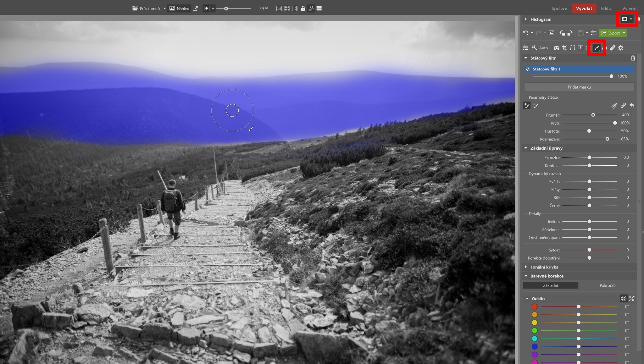Adjust the Expozice slider
The width and height of the screenshot is (644, 364).
[x=589, y=157]
